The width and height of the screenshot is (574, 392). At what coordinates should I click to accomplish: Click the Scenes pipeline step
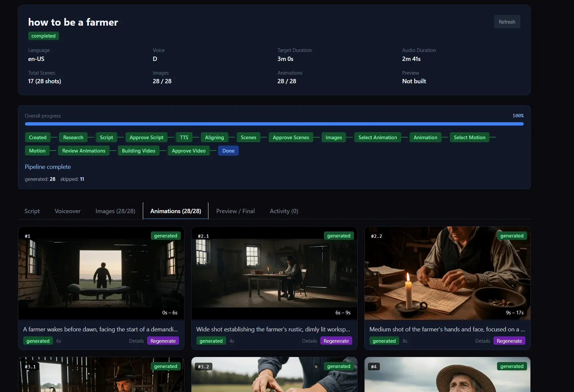coord(248,138)
